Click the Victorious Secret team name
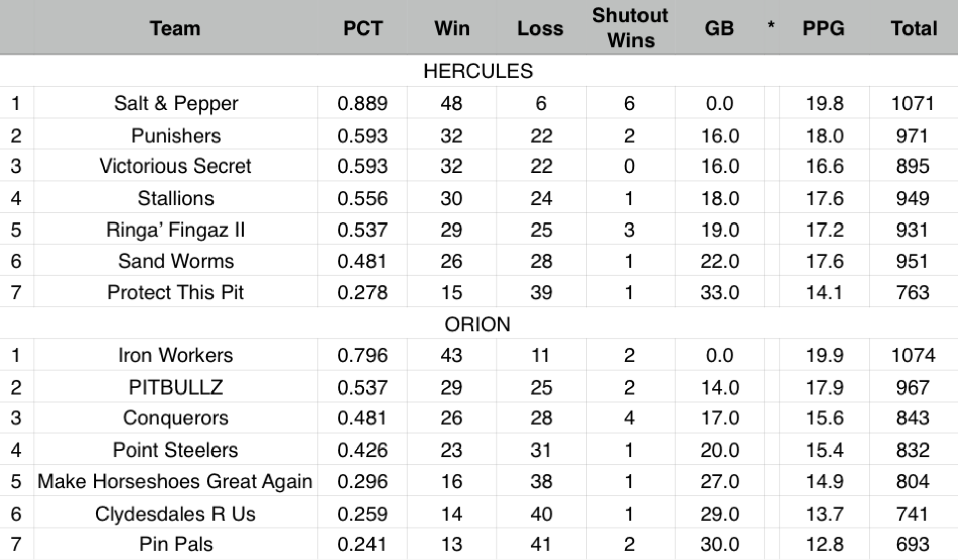958x560 pixels. 176,166
